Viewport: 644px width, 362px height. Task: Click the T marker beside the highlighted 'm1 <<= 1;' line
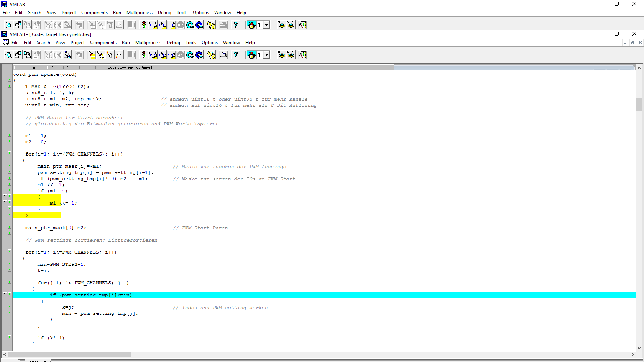[5, 202]
